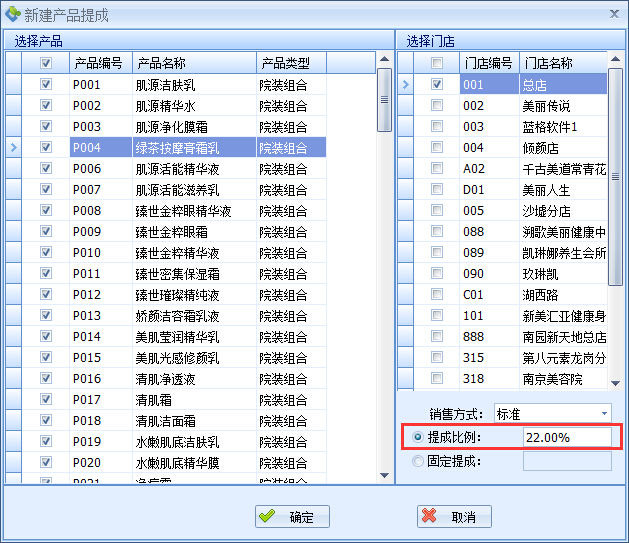Click the 取消 cancel button

point(454,516)
